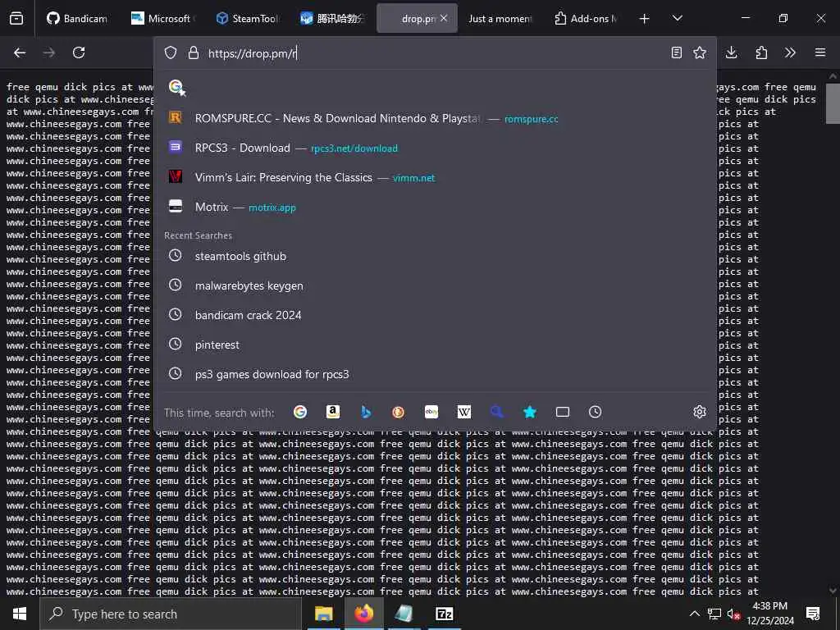Viewport: 840px width, 630px height.
Task: Switch to the Add-ons Manager tab
Action: click(x=586, y=18)
